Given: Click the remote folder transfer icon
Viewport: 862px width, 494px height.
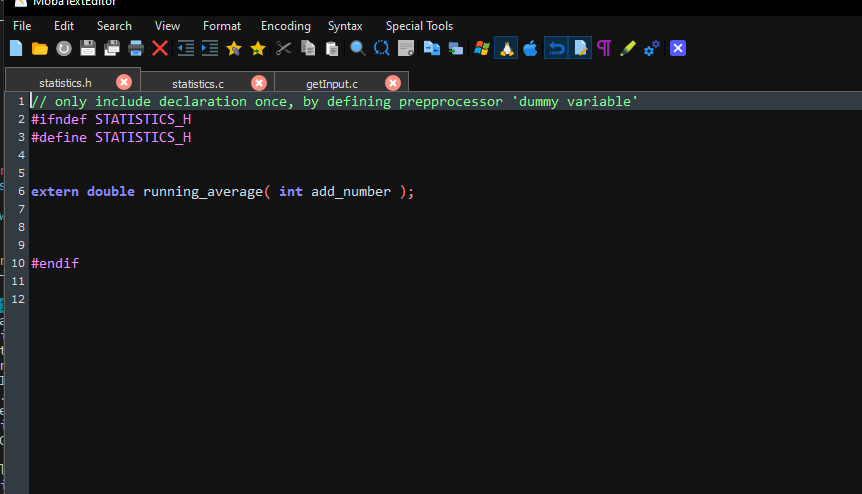Looking at the screenshot, I should click(x=456, y=48).
